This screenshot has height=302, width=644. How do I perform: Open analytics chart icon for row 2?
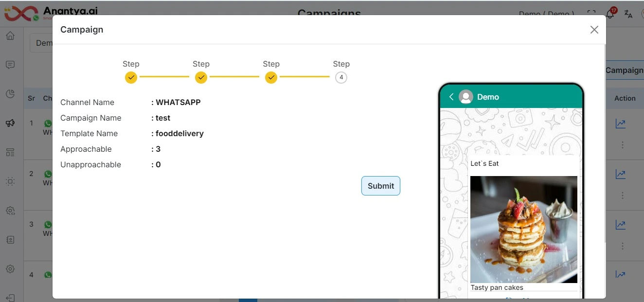point(621,174)
